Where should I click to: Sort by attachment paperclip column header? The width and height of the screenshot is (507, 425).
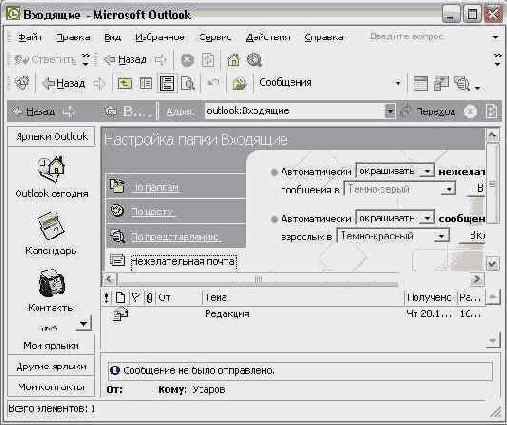click(x=149, y=297)
